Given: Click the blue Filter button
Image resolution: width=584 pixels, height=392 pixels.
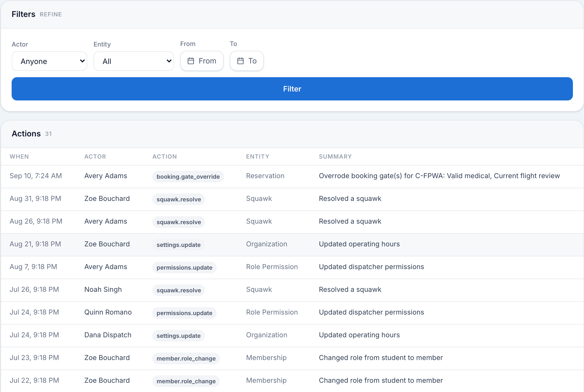Looking at the screenshot, I should (292, 89).
